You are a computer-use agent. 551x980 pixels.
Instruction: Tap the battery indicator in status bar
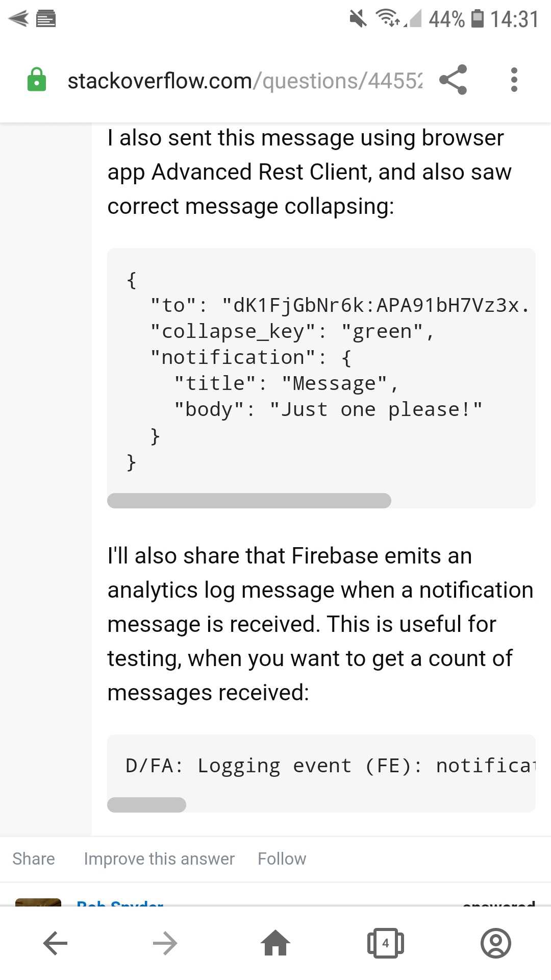[x=477, y=18]
